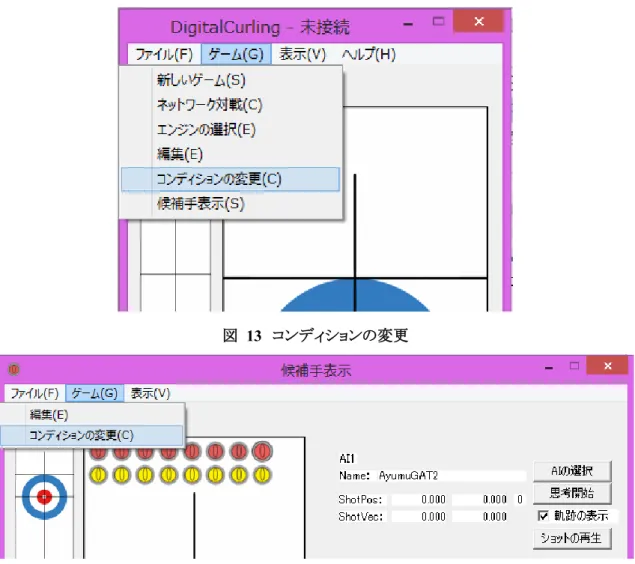Click the ショットの再生 button
The height and width of the screenshot is (564, 635).
572,538
